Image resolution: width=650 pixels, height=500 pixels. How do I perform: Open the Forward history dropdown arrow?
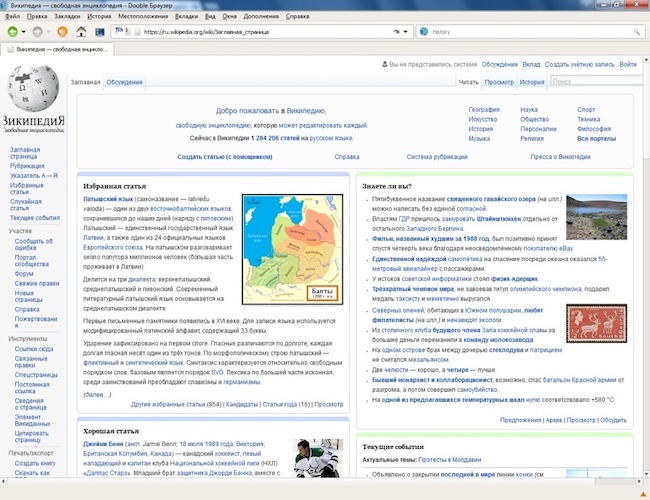click(48, 32)
